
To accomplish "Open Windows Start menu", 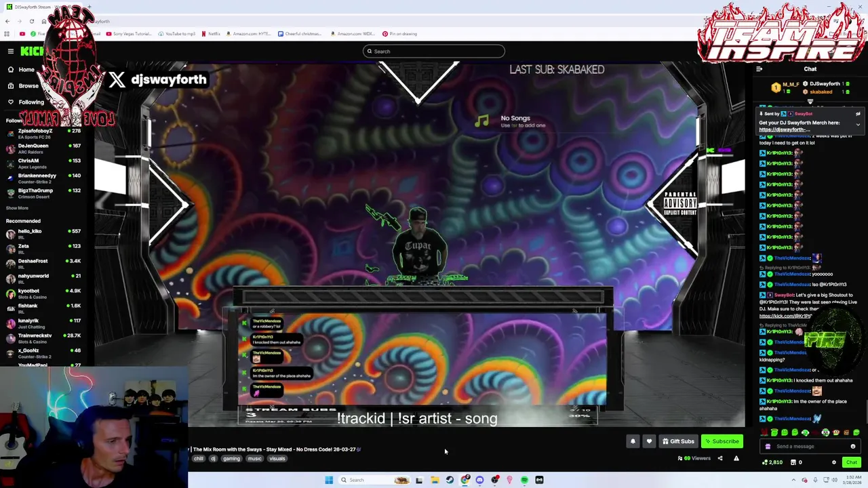I will tap(329, 480).
